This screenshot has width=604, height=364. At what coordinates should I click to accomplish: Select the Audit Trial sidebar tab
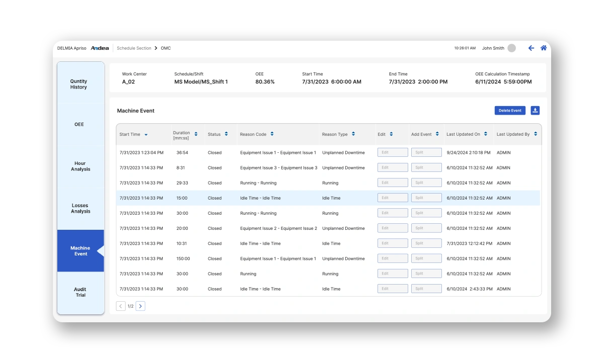pyautogui.click(x=80, y=292)
